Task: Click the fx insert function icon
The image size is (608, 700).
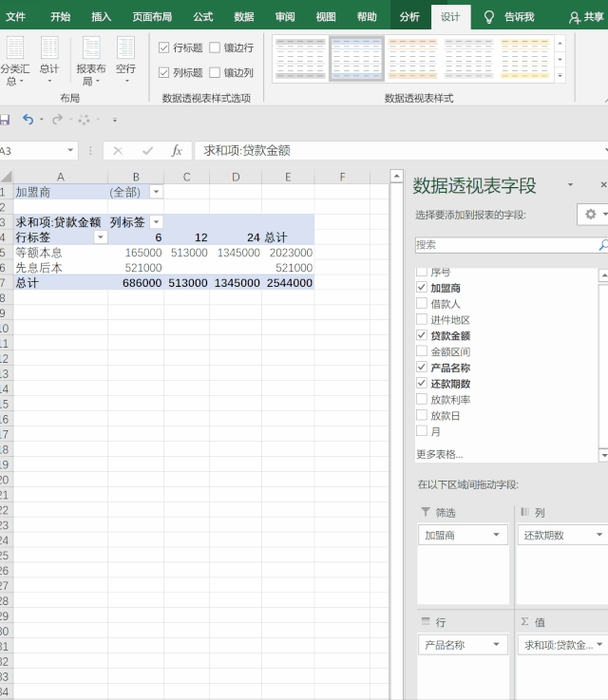Action: [x=177, y=151]
